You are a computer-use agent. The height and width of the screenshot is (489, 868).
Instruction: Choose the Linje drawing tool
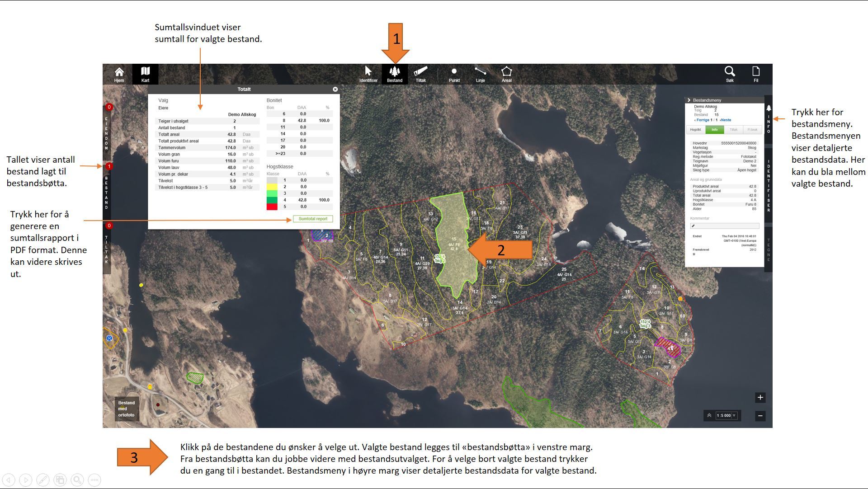point(480,74)
